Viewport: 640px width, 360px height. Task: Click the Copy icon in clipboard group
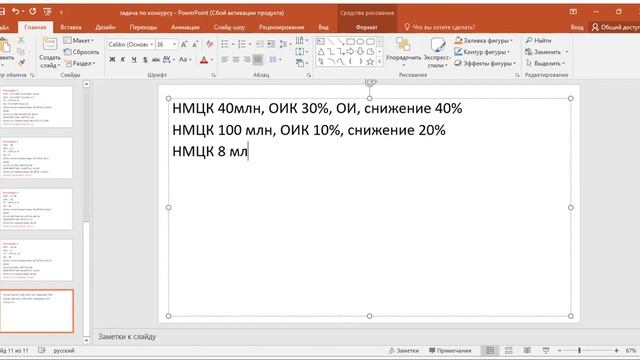tap(21, 51)
